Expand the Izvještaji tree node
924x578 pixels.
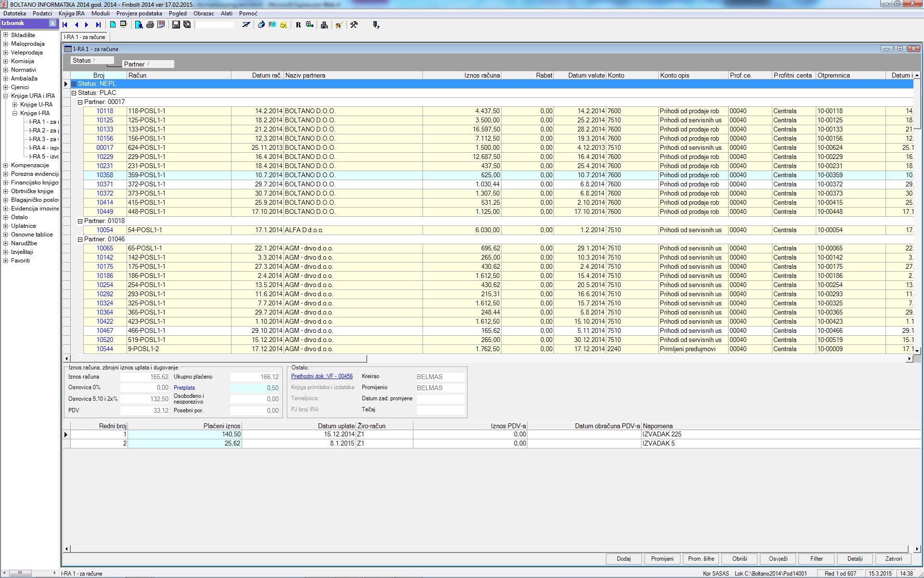click(6, 252)
